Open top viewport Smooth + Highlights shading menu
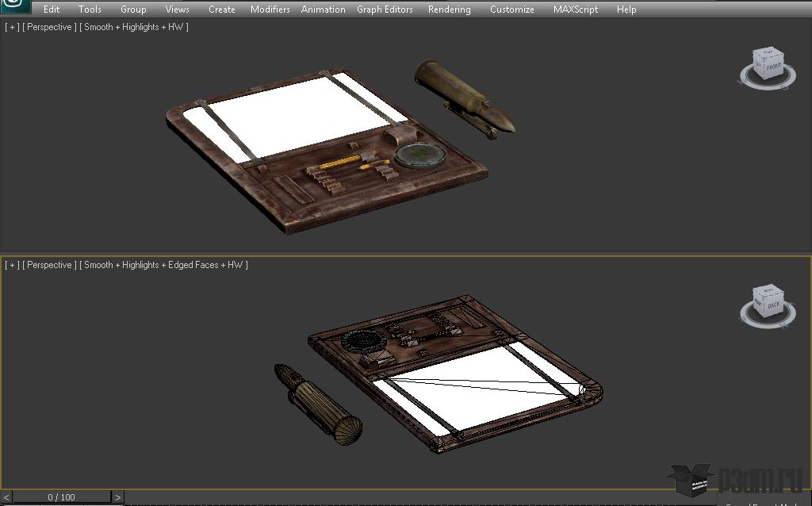Image resolution: width=812 pixels, height=506 pixels. (x=134, y=27)
